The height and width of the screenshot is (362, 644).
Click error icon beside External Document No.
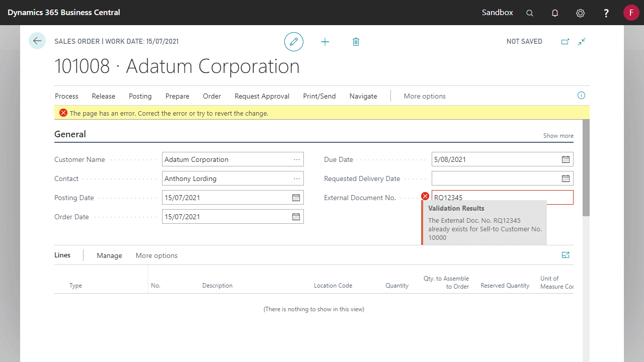425,196
